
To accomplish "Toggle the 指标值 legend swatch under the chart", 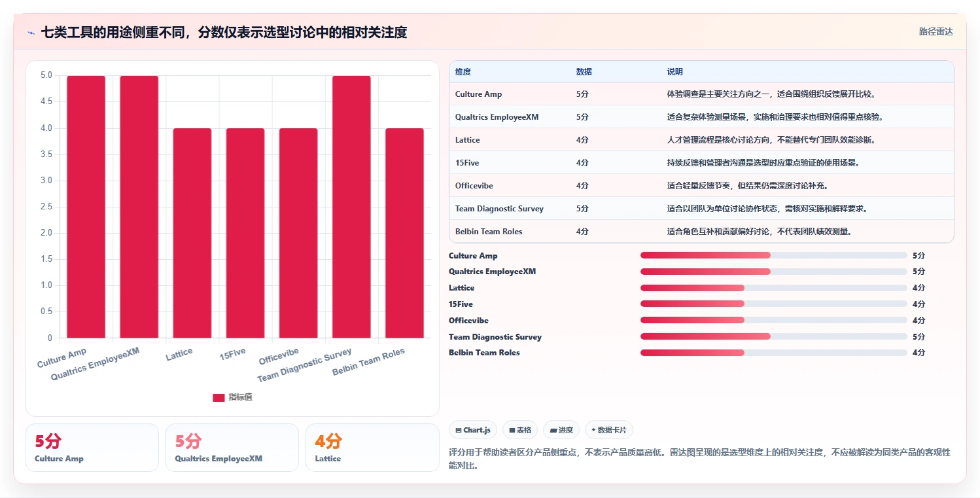I will [x=219, y=397].
